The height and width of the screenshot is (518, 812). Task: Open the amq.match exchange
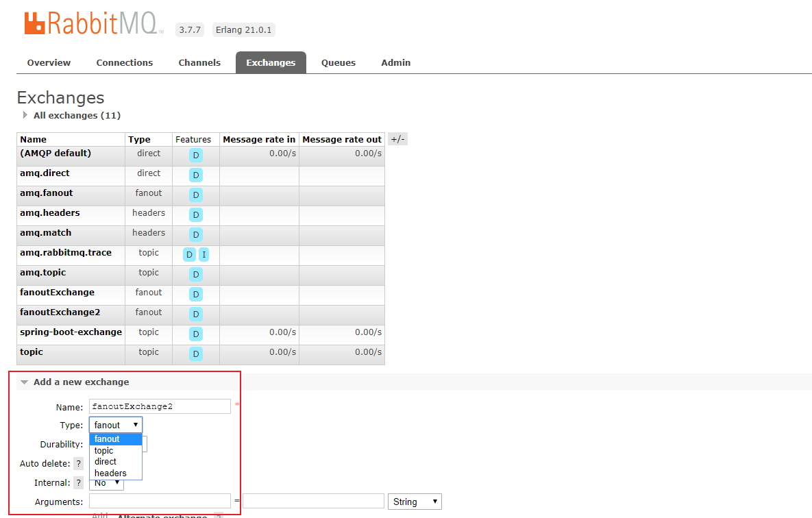pyautogui.click(x=46, y=232)
